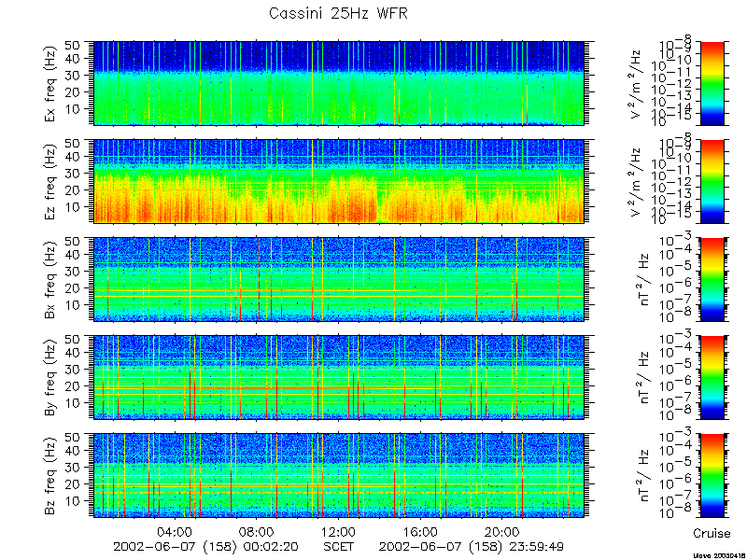Click the 'Cassini 25Hz WFR' plot title
The height and width of the screenshot is (560, 747).
(x=338, y=13)
